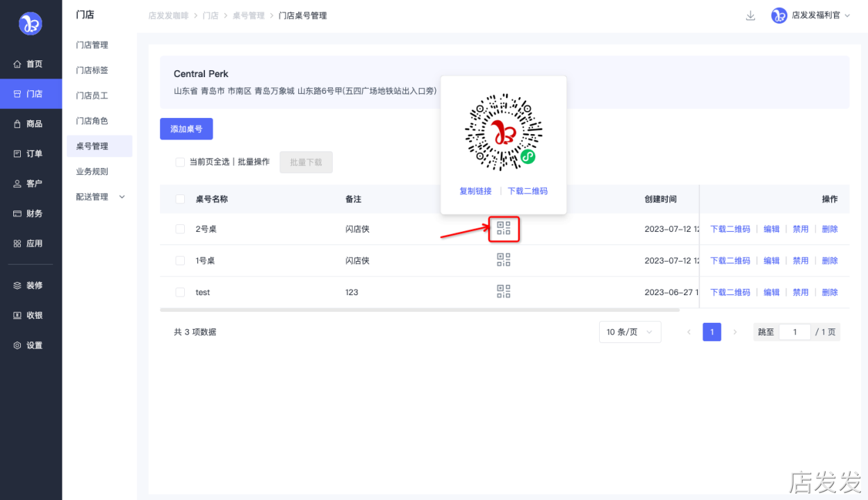Image resolution: width=868 pixels, height=500 pixels.
Task: Click the 桌号名称 column header
Action: tap(212, 199)
